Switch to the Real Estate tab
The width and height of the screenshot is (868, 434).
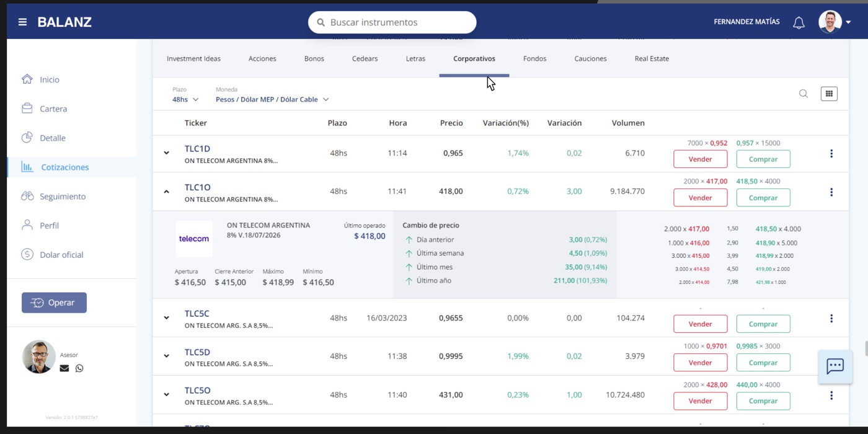[652, 58]
